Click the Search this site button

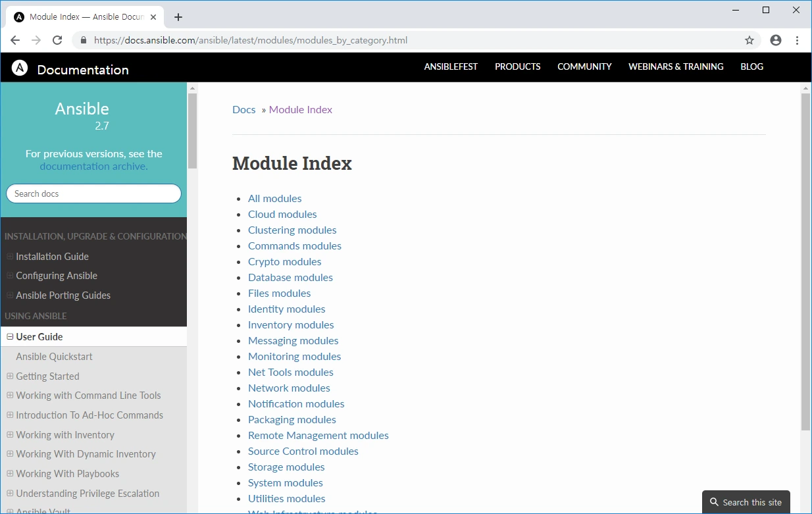coord(746,502)
